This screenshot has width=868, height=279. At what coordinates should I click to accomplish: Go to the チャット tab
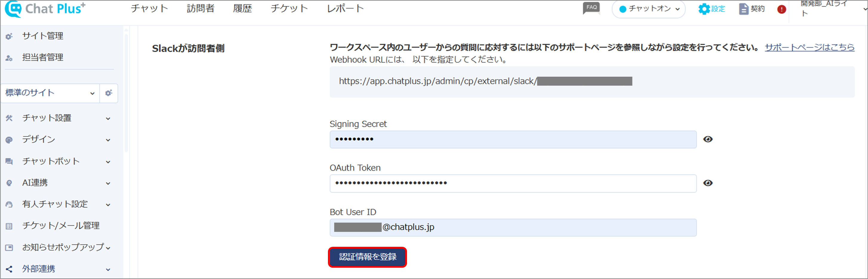149,8
